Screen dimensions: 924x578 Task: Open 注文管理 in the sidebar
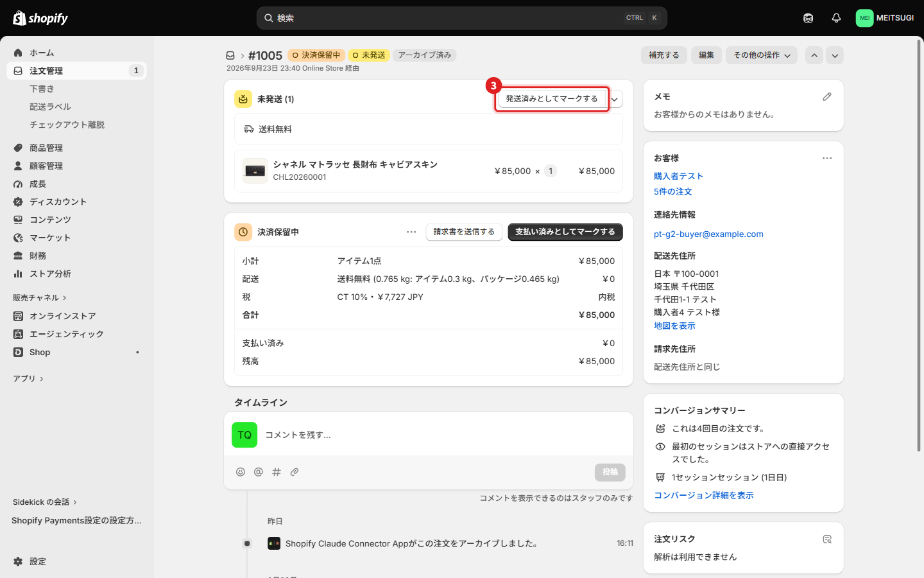click(76, 71)
